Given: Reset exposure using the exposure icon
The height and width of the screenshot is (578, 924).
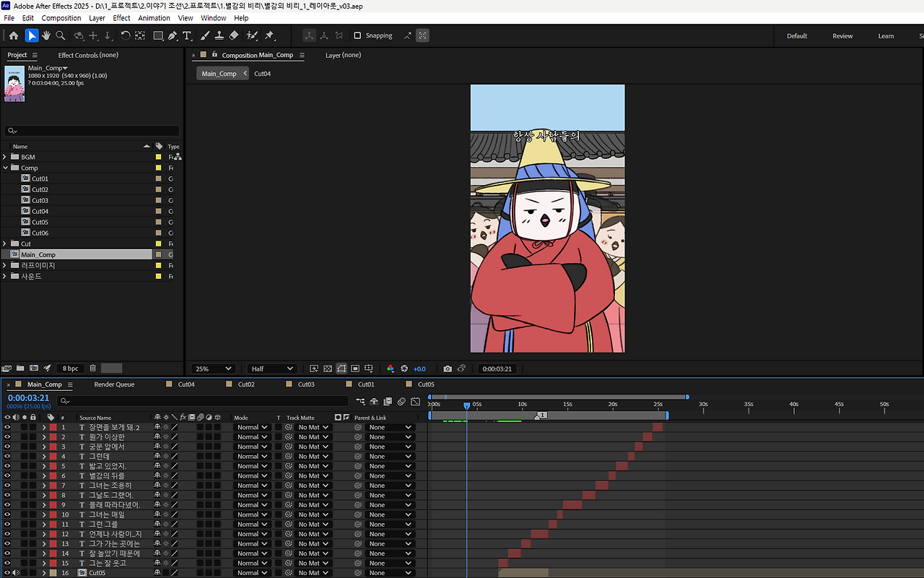Looking at the screenshot, I should coord(404,368).
